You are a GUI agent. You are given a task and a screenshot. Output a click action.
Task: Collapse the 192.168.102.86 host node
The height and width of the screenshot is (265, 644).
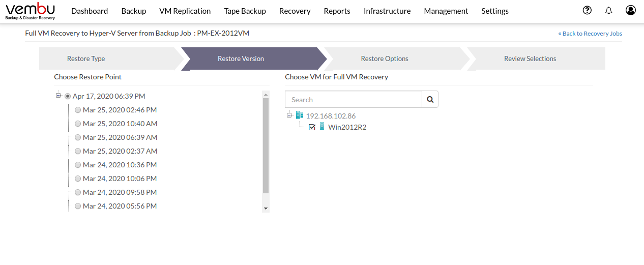(x=289, y=115)
